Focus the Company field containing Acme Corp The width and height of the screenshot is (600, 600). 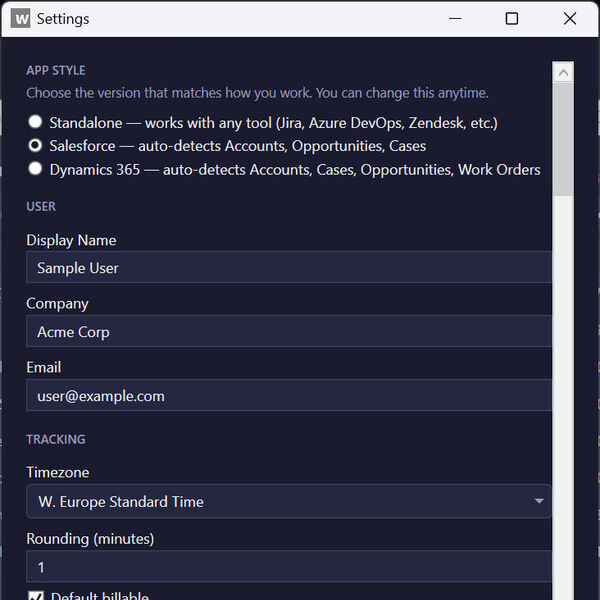click(x=289, y=331)
